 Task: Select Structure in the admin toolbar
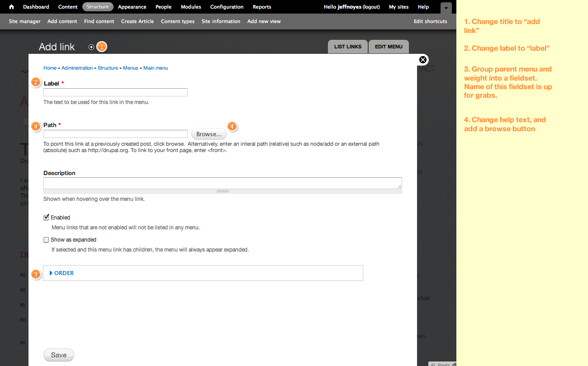[x=98, y=7]
